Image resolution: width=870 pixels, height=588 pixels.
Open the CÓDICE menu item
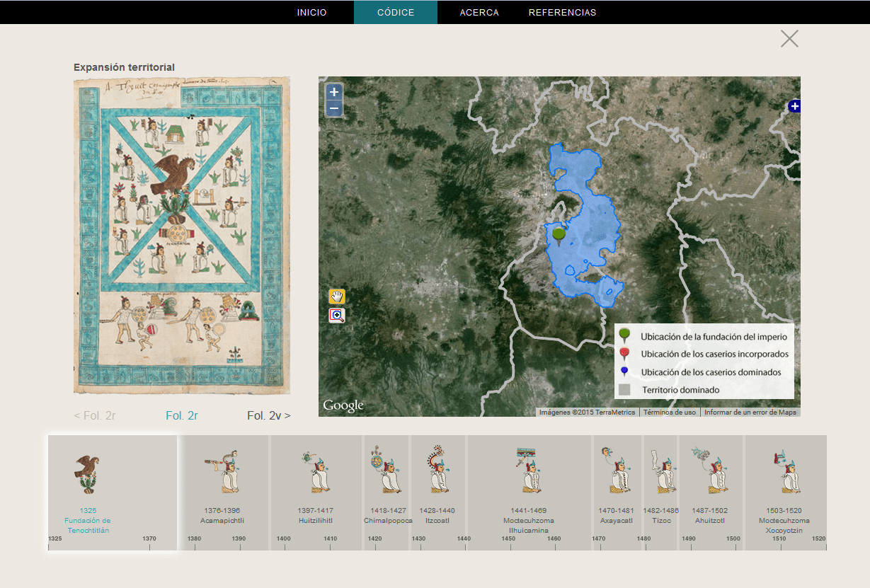tap(396, 12)
